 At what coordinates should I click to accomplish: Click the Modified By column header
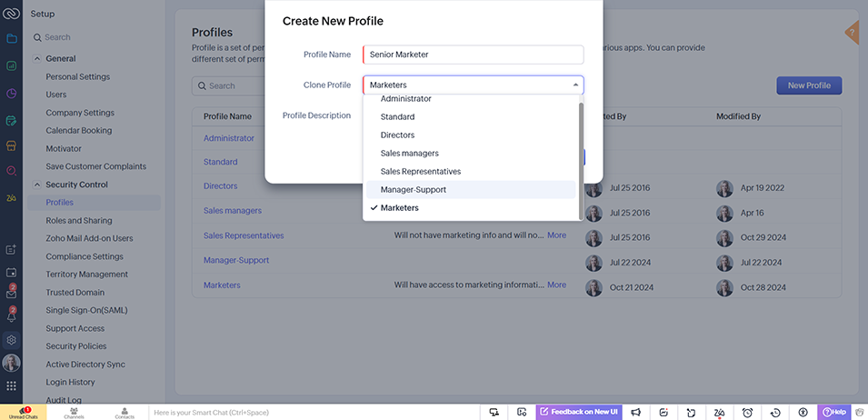738,116
